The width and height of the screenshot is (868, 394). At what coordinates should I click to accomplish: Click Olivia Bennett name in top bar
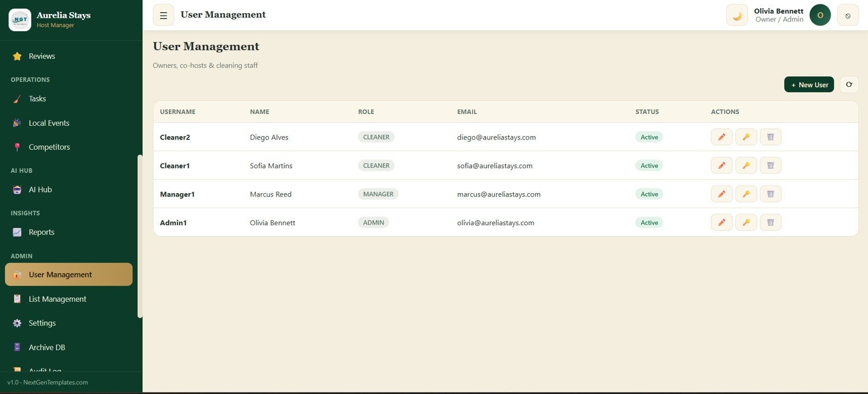click(x=778, y=11)
